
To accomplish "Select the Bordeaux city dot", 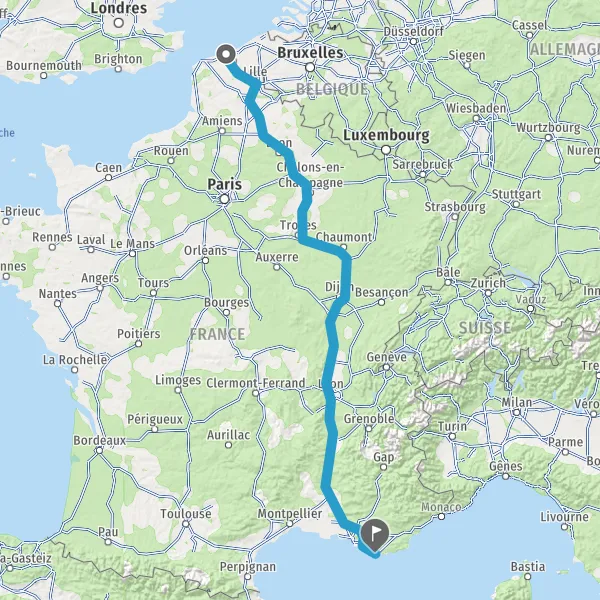I will tap(99, 450).
